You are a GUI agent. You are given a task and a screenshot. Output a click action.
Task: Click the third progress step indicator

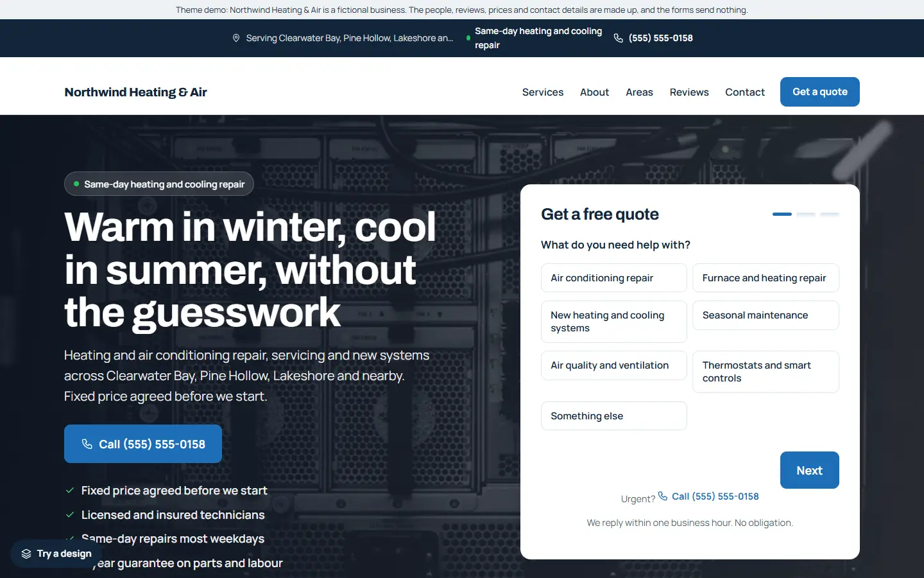point(830,214)
